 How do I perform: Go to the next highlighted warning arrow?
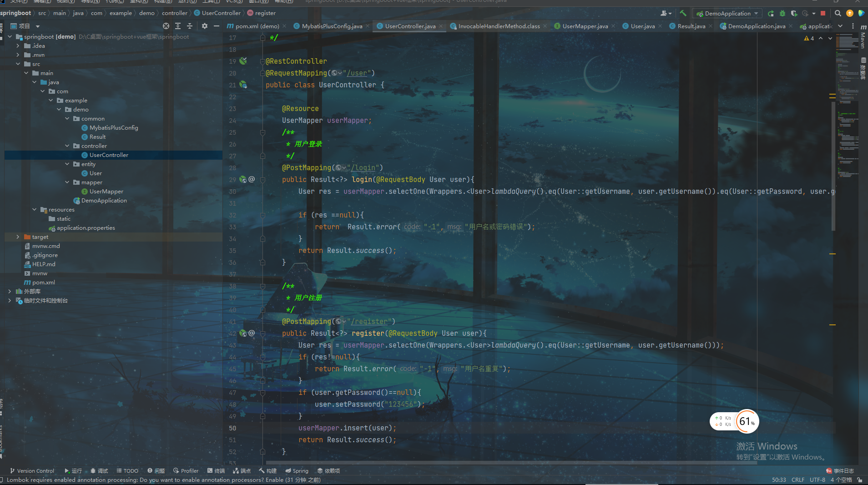coord(830,38)
